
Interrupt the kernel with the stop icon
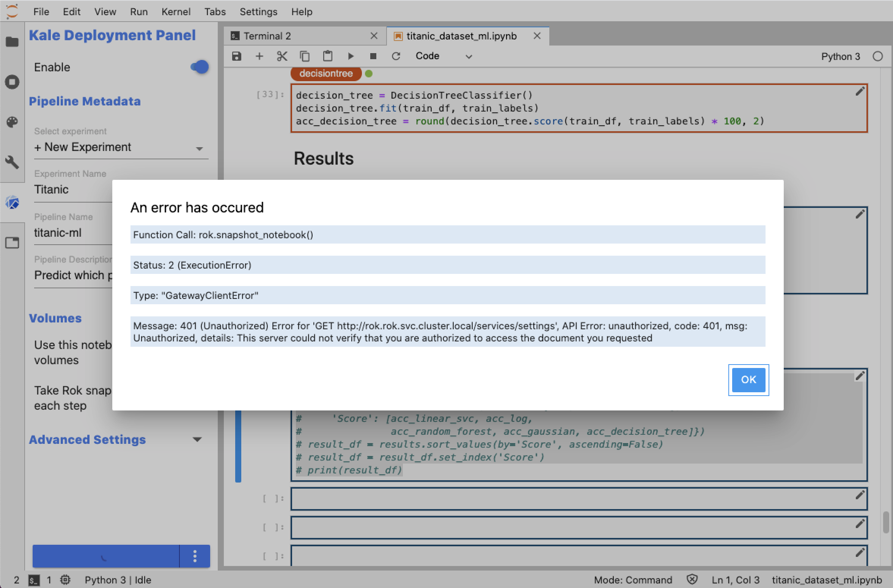click(x=373, y=57)
